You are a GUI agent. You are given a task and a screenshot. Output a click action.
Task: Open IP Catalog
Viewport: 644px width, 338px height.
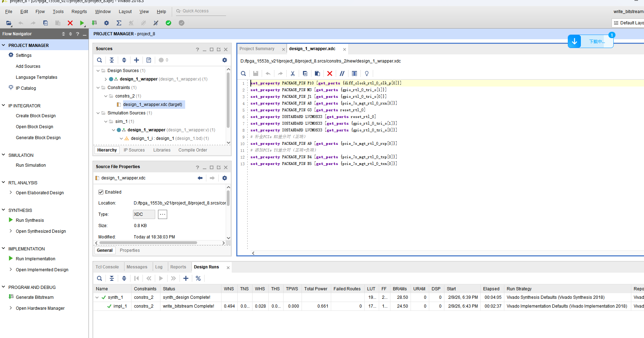pyautogui.click(x=26, y=88)
